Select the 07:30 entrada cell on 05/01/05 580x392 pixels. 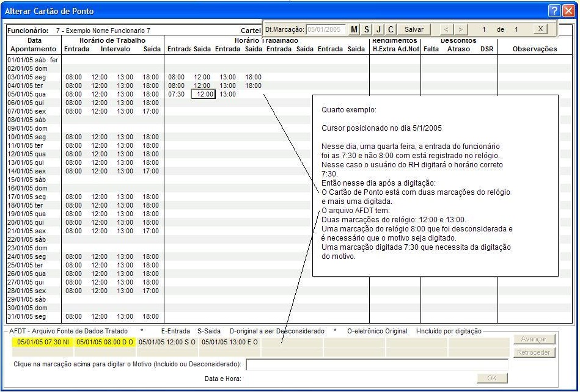click(x=177, y=94)
